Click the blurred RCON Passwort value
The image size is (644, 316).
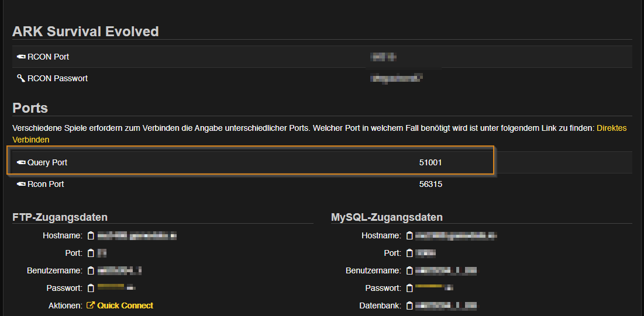397,78
